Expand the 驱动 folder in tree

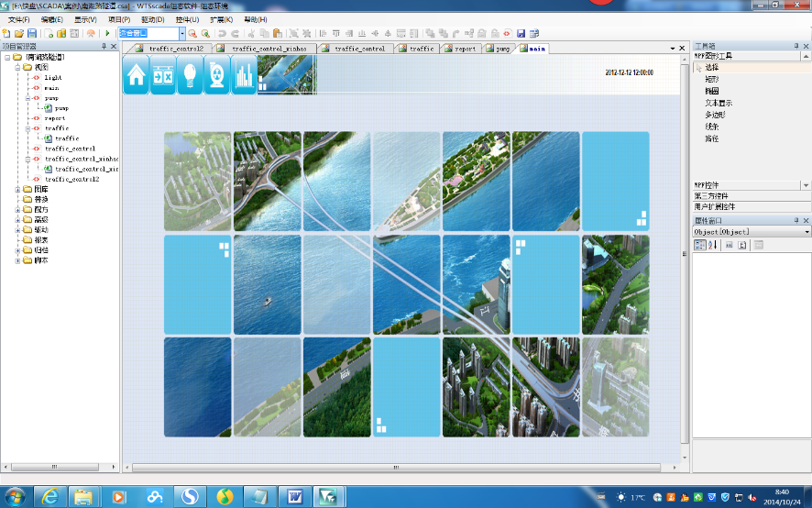(x=17, y=229)
